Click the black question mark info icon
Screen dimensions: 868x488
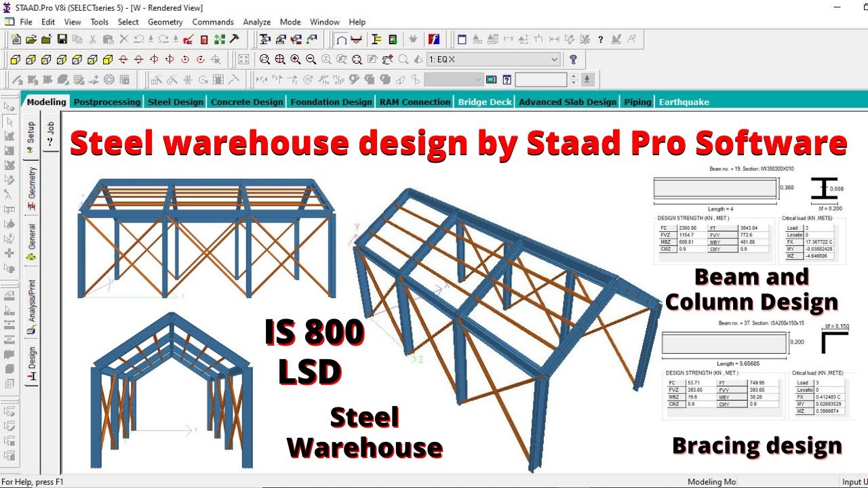pos(601,39)
